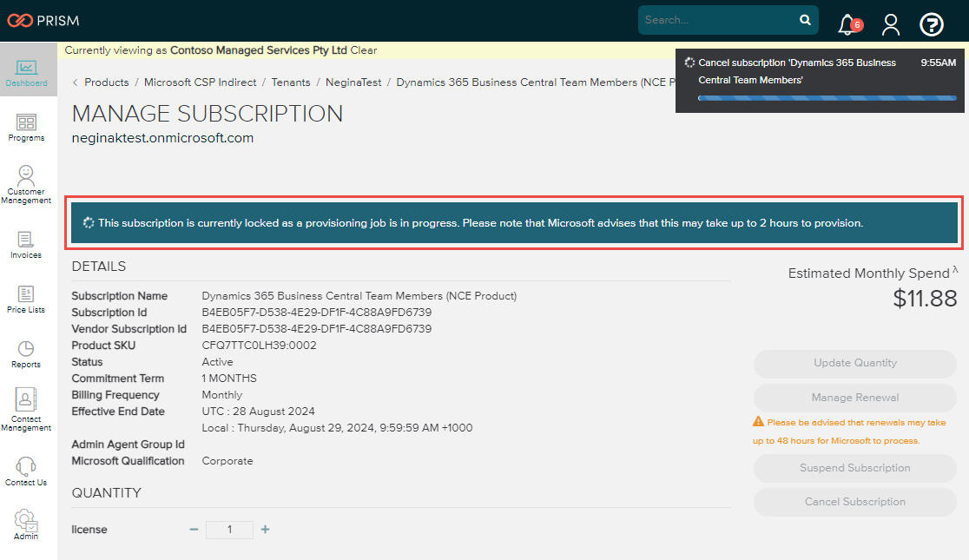Screen dimensions: 969x560
Task: Open the Cancel subscription job notification
Action: coord(820,81)
